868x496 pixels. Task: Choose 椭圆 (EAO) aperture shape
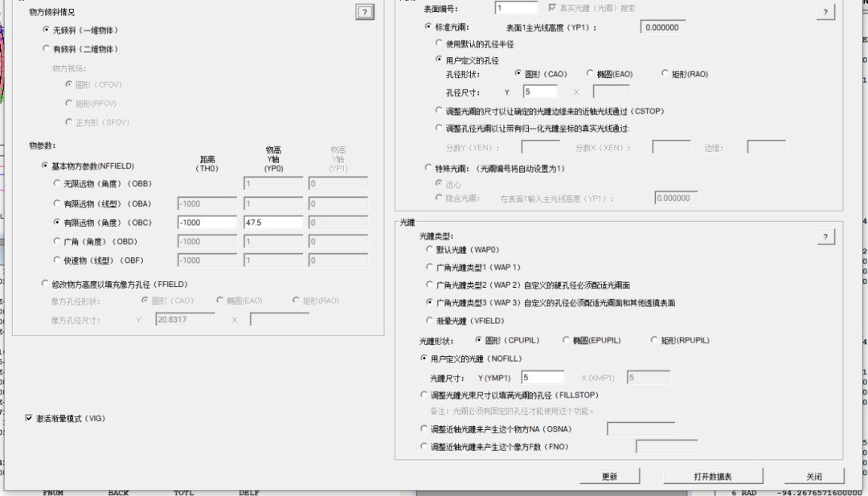(x=590, y=73)
